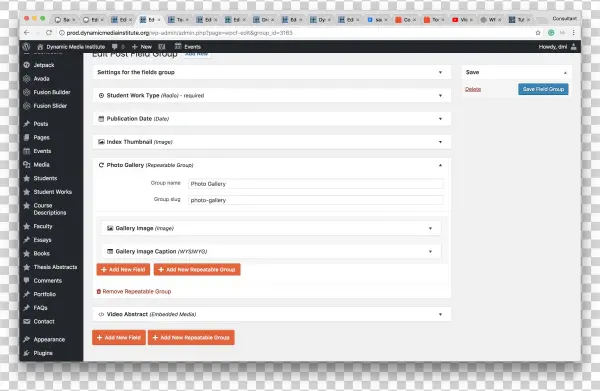
Task: Go to Pages in the sidebar
Action: pyautogui.click(x=41, y=137)
